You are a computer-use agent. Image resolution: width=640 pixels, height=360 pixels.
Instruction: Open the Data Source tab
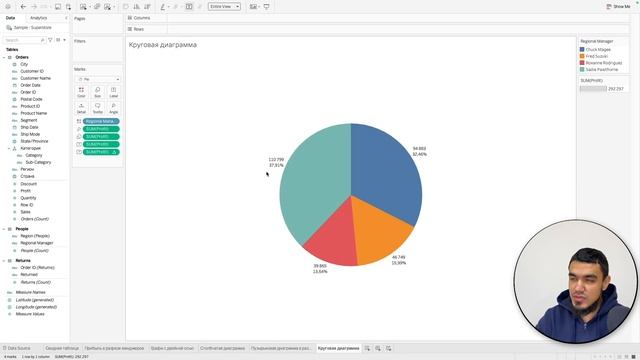(16, 348)
